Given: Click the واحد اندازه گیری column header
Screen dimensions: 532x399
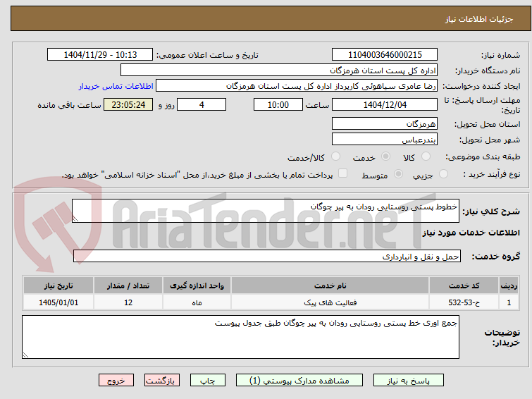Looking at the screenshot, I should coord(197,286).
